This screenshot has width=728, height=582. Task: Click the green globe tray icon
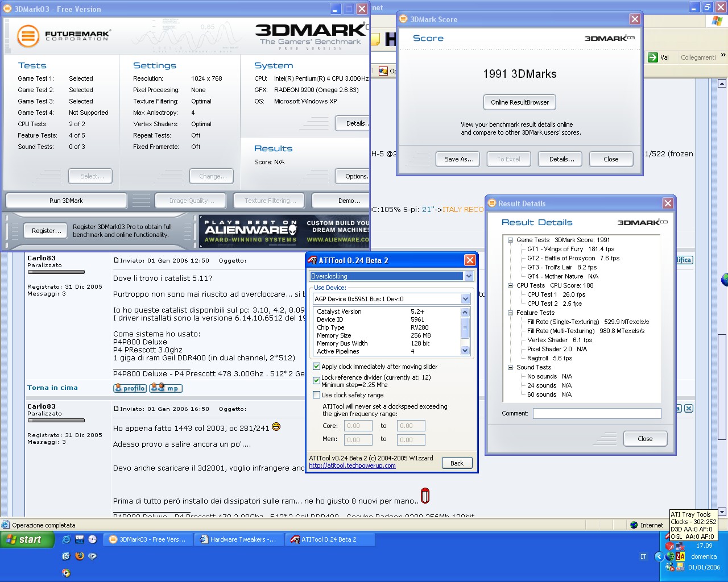(x=669, y=556)
